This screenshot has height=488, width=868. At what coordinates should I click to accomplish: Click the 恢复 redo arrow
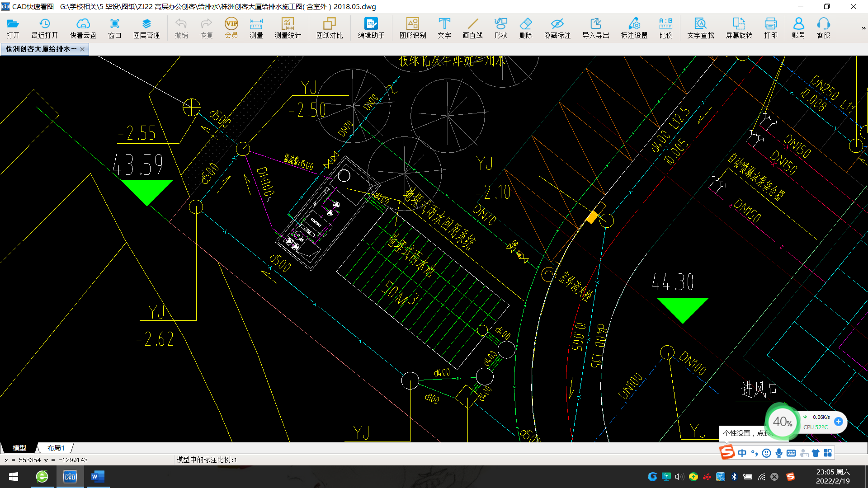click(206, 28)
